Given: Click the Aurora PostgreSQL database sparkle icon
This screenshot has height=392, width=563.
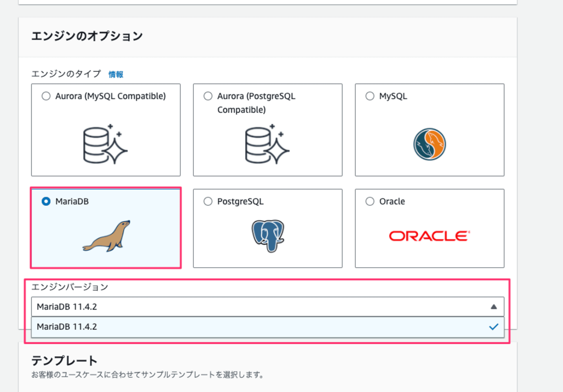Looking at the screenshot, I should coord(267,144).
